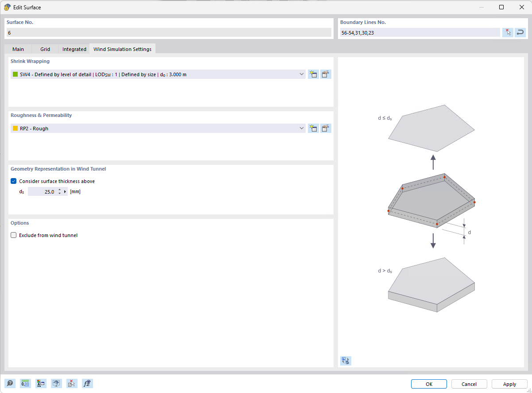Open the Roughness & Permeability dropdown
532x393 pixels.
click(x=301, y=128)
